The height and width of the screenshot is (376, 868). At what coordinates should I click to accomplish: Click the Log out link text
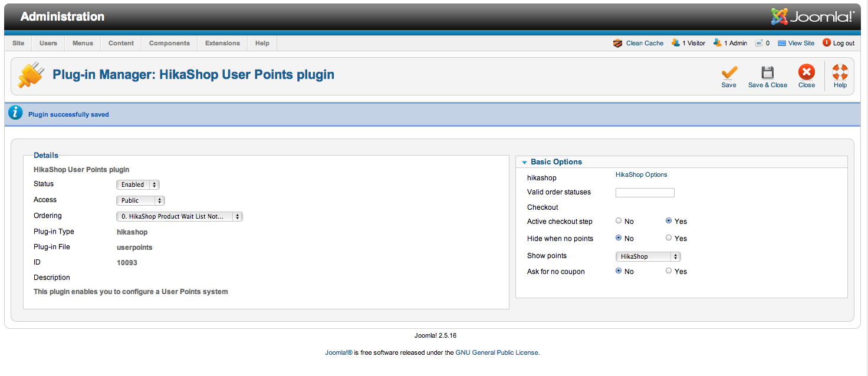pyautogui.click(x=844, y=43)
